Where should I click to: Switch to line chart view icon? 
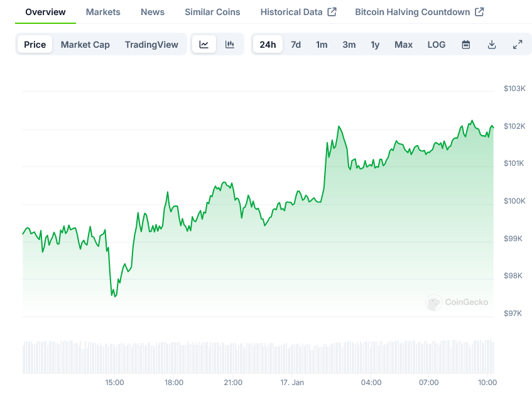pyautogui.click(x=204, y=45)
